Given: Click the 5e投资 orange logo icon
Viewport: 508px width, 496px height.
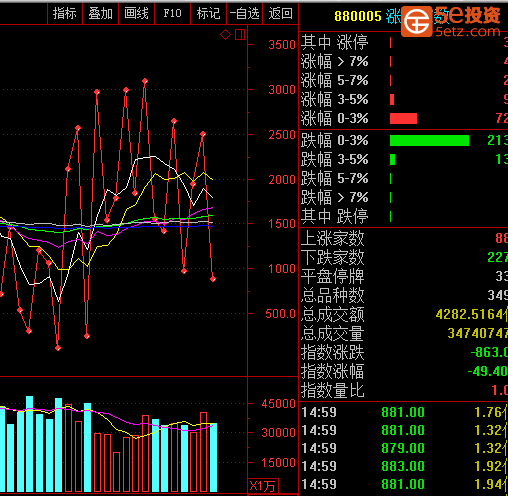Looking at the screenshot, I should pyautogui.click(x=416, y=21).
